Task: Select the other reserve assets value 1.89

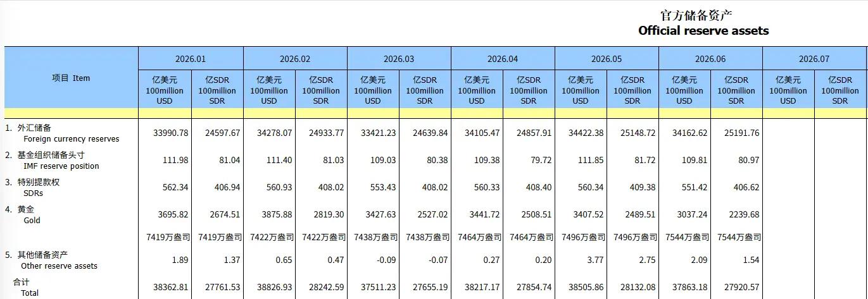Action: (180, 260)
